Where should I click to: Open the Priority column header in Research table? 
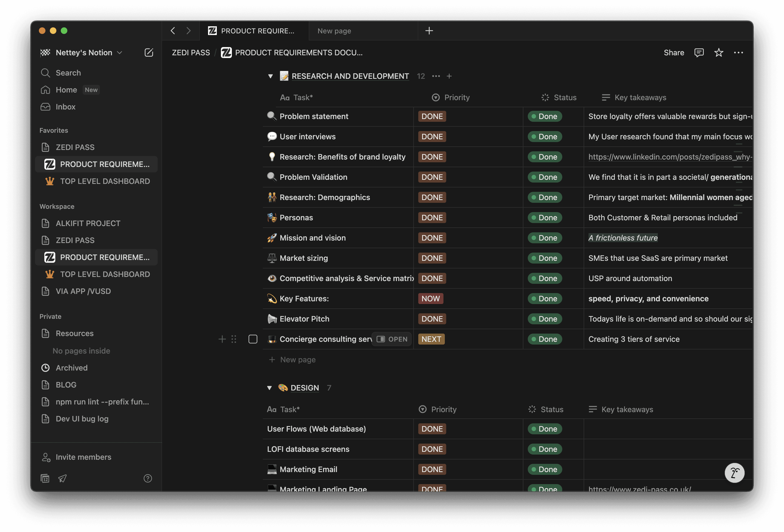pos(451,97)
